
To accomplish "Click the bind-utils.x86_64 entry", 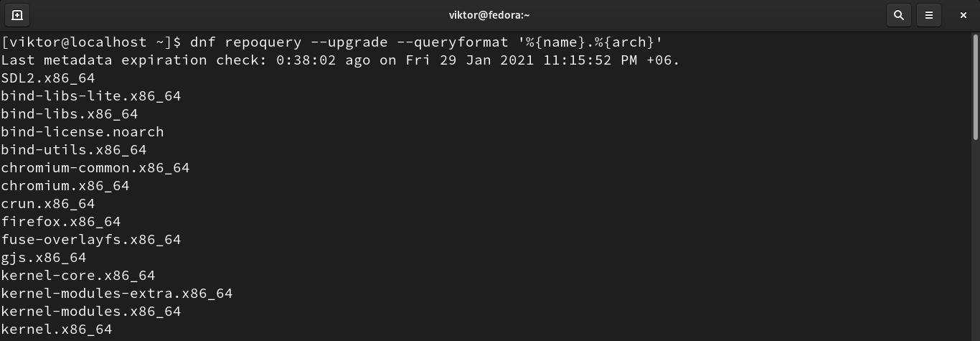I will coord(74,150).
